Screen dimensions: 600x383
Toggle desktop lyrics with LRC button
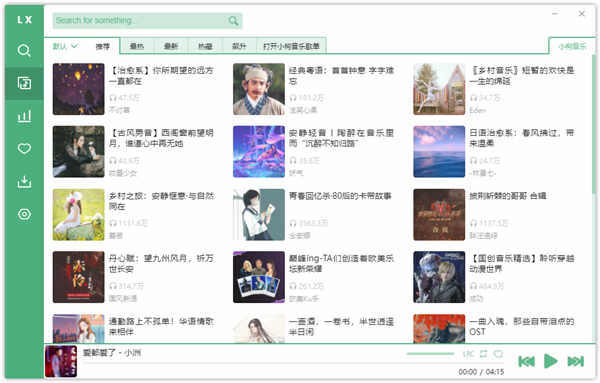(469, 354)
